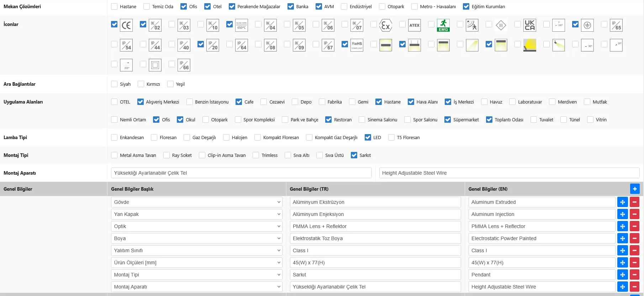Click the Alüminyum Ekstrüzyon TR input
This screenshot has width=644, height=296.
pyautogui.click(x=375, y=202)
